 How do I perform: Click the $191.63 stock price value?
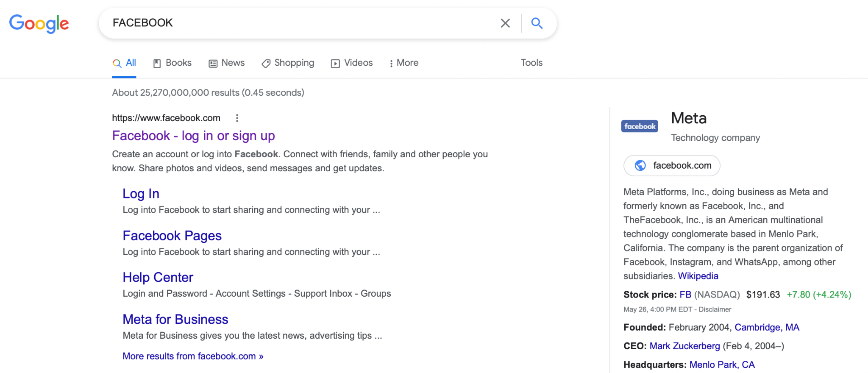[763, 295]
